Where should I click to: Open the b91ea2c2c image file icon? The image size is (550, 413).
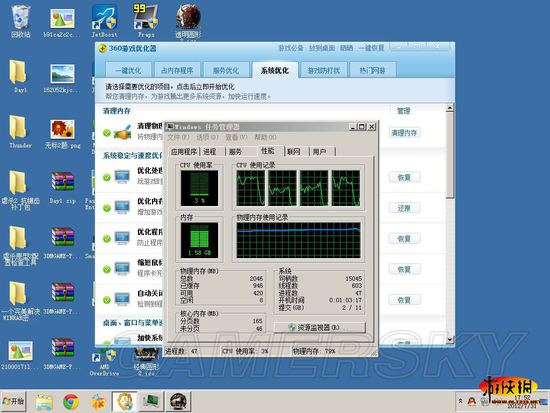[62, 22]
